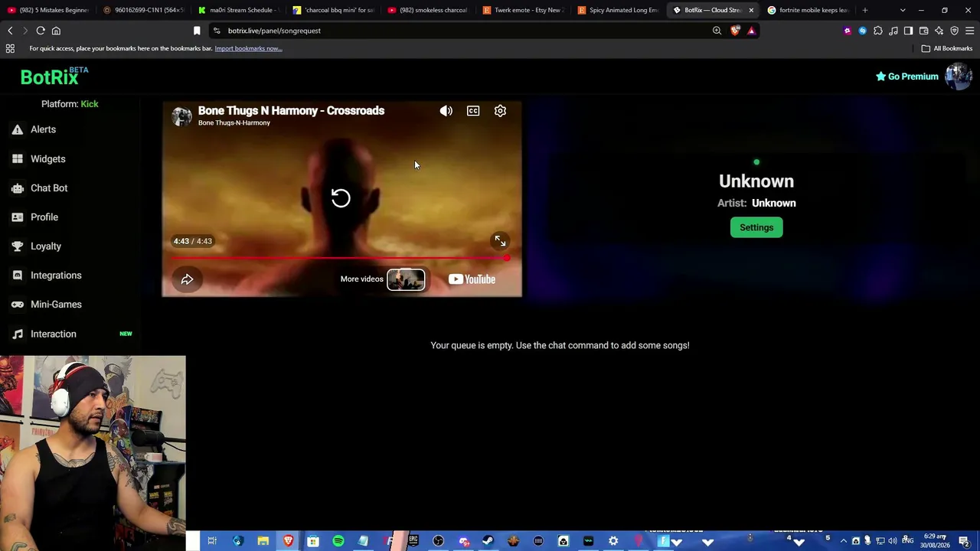Click the BotRix BETA logo

pyautogui.click(x=54, y=76)
